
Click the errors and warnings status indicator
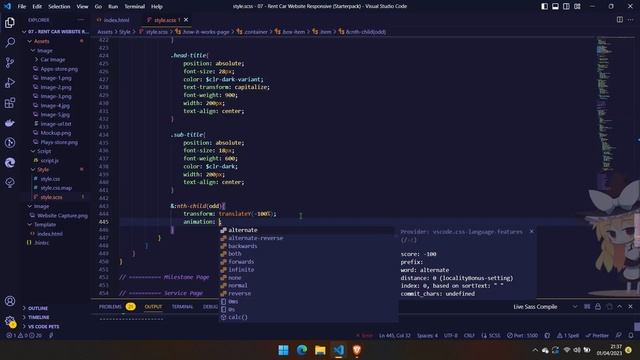click(24, 336)
